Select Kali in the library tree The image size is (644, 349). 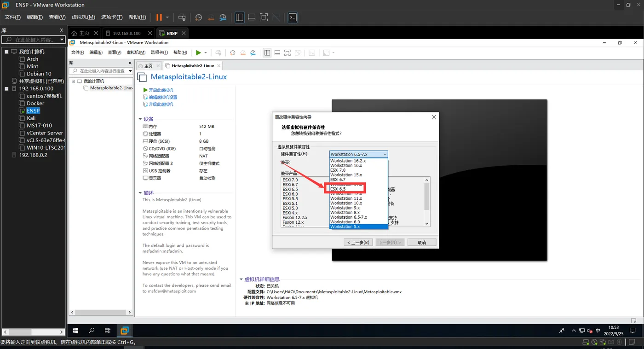click(31, 118)
